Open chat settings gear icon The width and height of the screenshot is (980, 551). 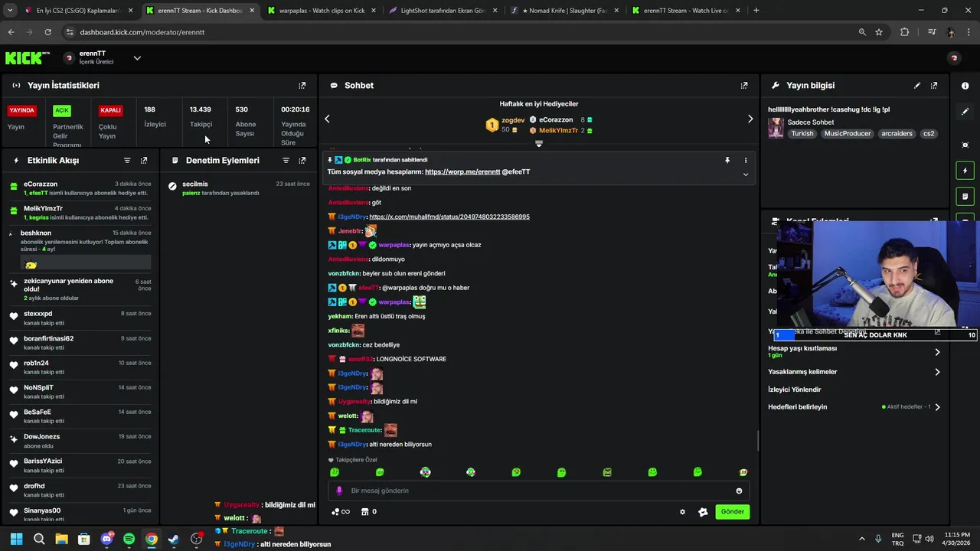pyautogui.click(x=682, y=512)
